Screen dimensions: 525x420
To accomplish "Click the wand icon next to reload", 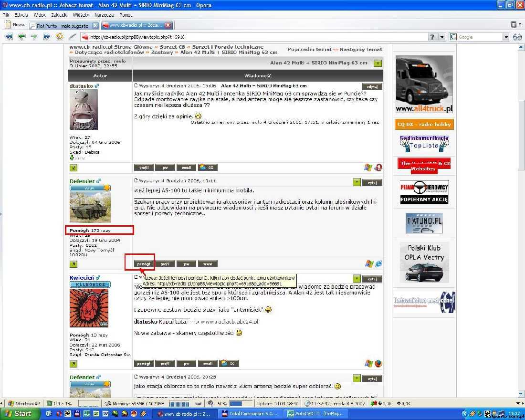I will pyautogui.click(x=73, y=36).
